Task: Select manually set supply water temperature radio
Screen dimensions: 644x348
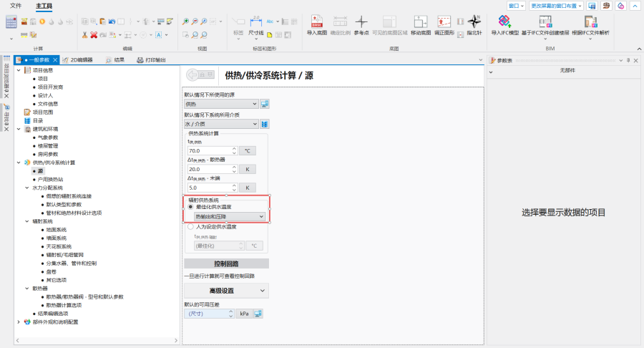Action: point(190,226)
